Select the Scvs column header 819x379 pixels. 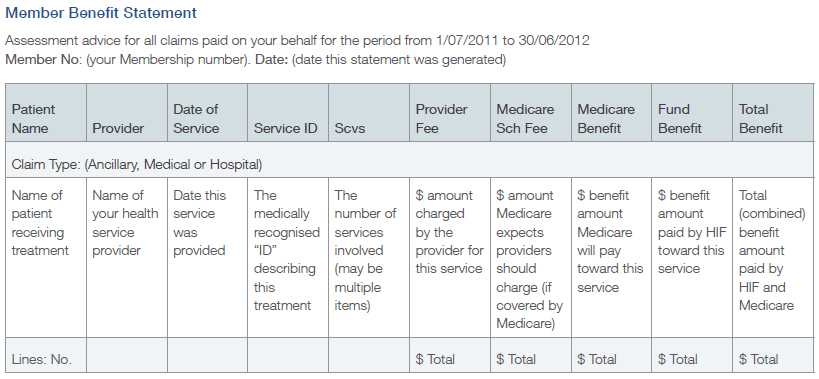pyautogui.click(x=369, y=113)
